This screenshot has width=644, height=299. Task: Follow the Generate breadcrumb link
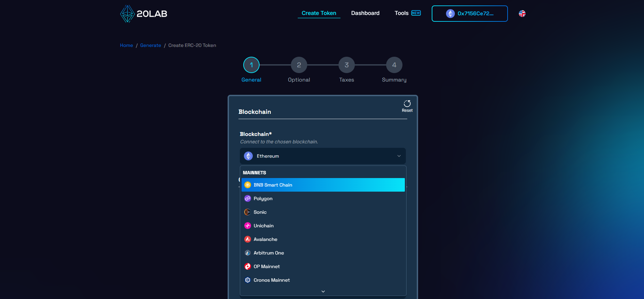(x=150, y=46)
